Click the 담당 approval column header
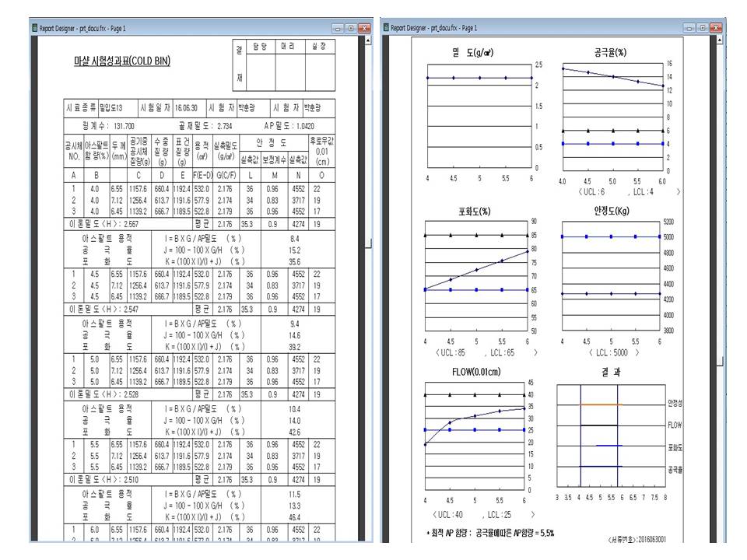Screen dimensions: 747x560 (260, 46)
